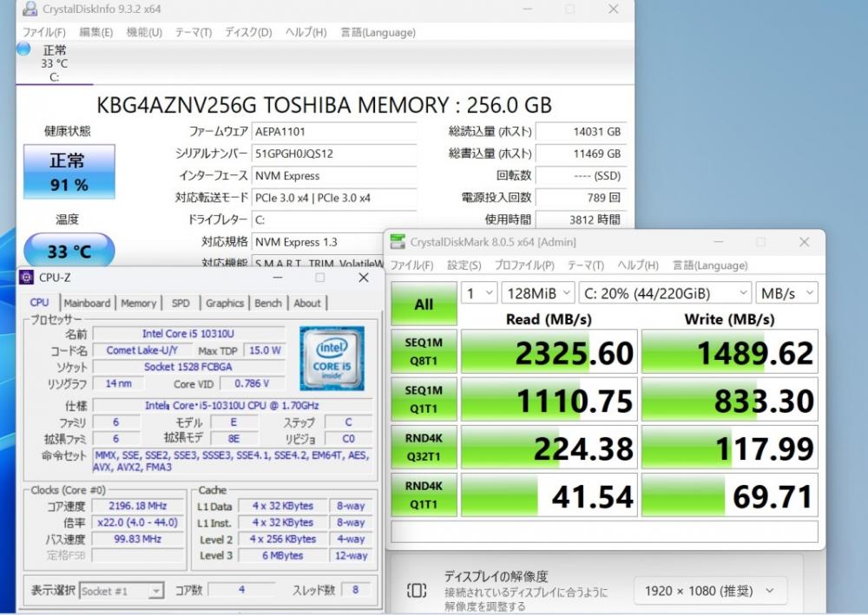Click the interface field NVM Express
Viewport: 868px width, 615px height.
point(334,176)
